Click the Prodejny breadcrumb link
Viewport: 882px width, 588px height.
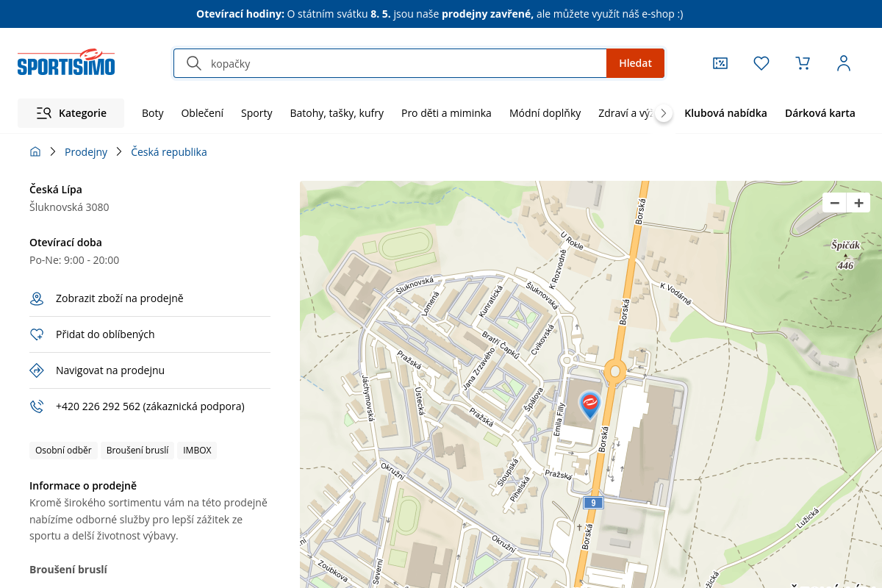pyautogui.click(x=86, y=152)
